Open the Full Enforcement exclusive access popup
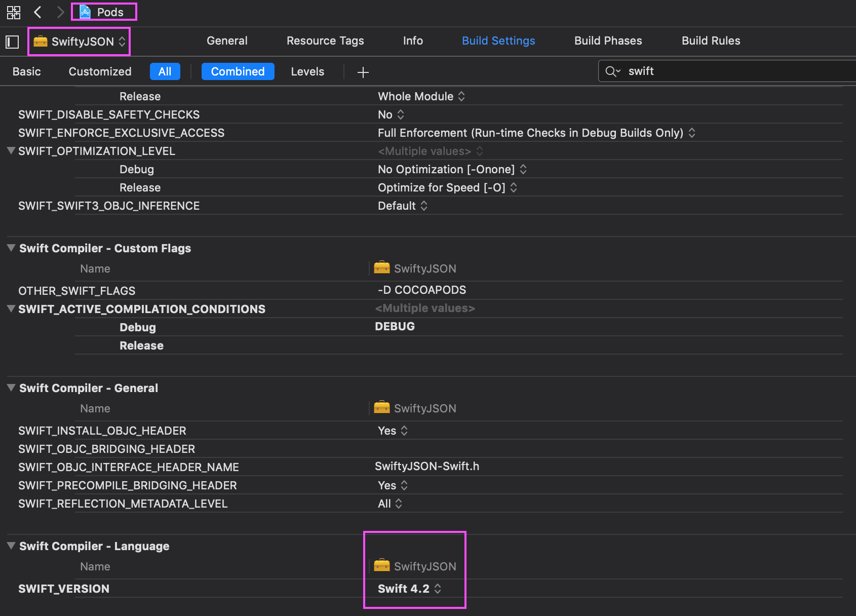The width and height of the screenshot is (856, 616). [537, 133]
